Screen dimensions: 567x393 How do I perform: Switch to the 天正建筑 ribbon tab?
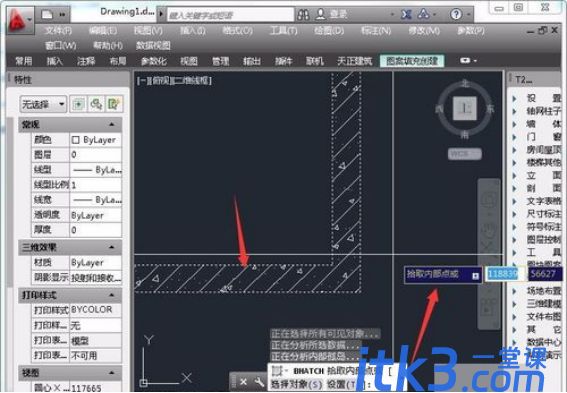point(354,61)
